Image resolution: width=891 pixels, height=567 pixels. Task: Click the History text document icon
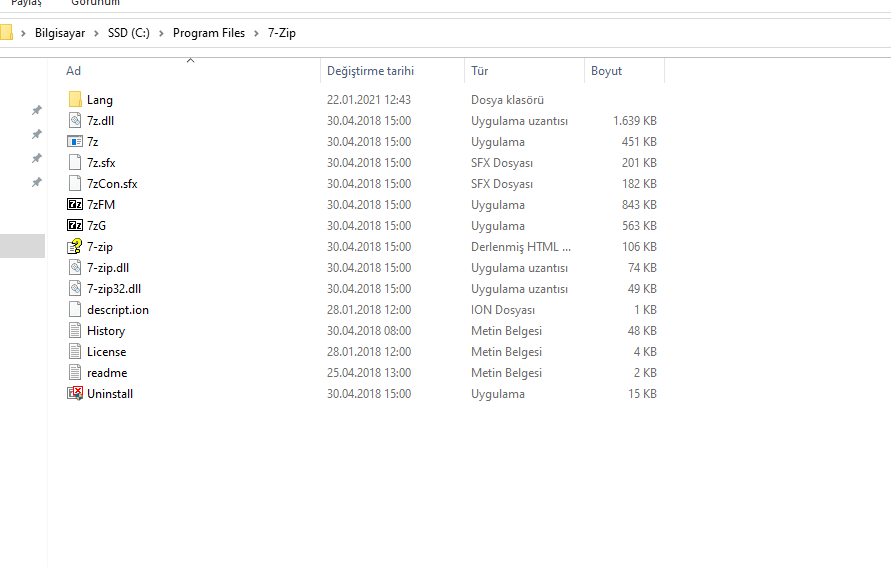click(75, 331)
